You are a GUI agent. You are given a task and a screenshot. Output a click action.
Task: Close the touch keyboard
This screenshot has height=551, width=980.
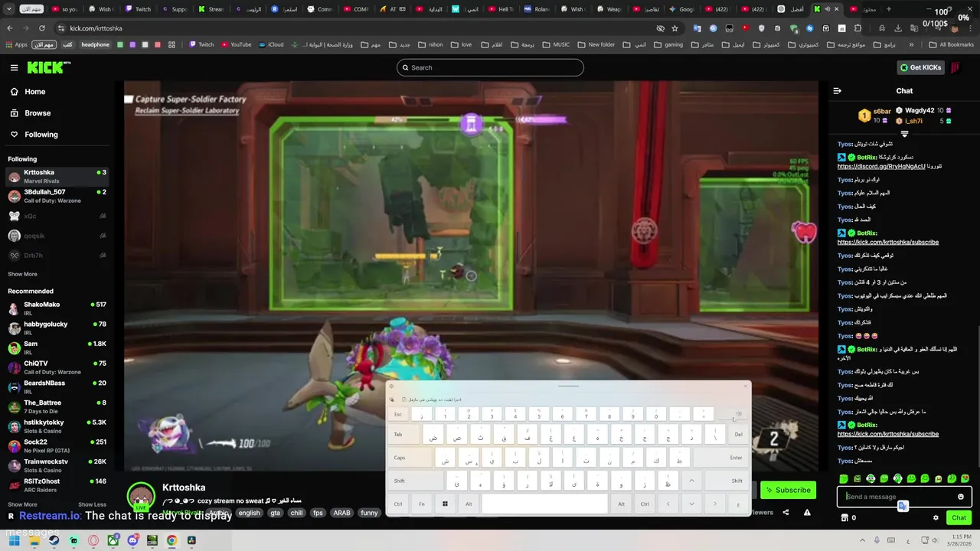[744, 386]
